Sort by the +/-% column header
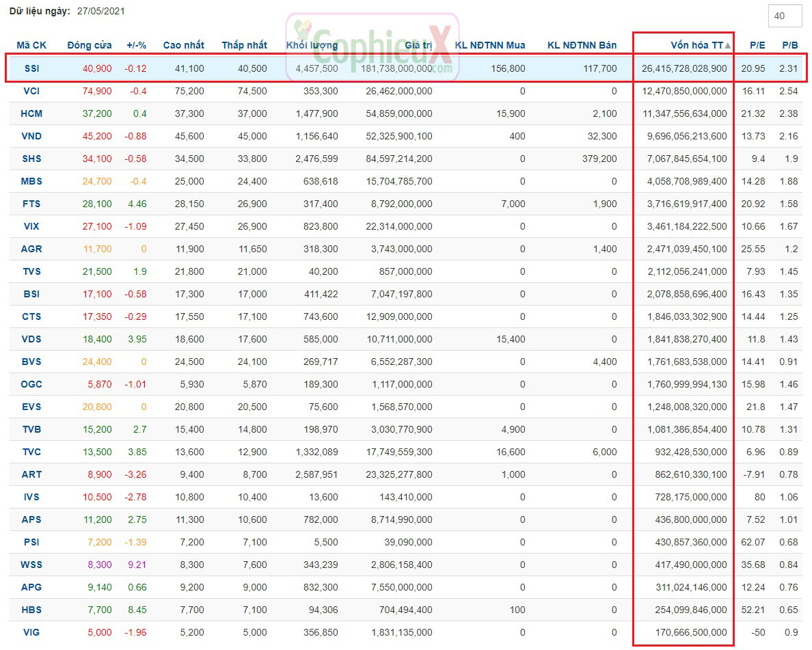The height and width of the screenshot is (650, 812). pos(136,45)
